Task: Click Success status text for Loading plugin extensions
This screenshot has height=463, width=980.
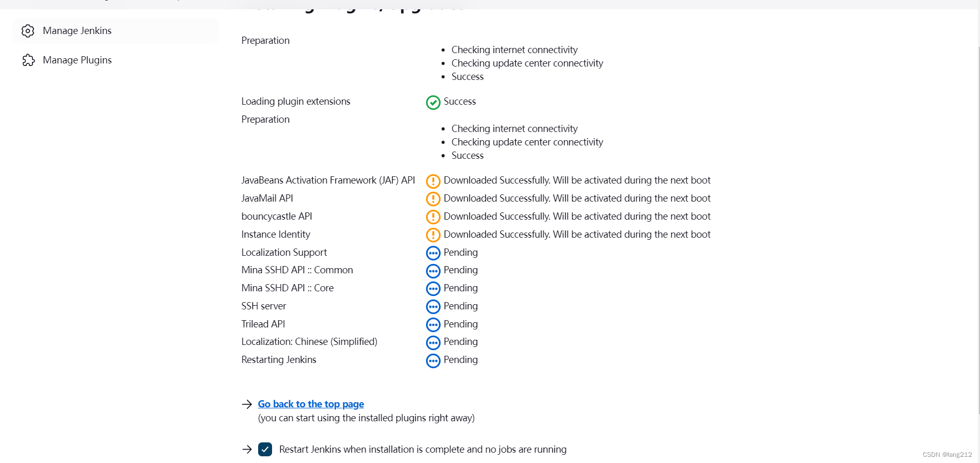Action: [x=460, y=102]
